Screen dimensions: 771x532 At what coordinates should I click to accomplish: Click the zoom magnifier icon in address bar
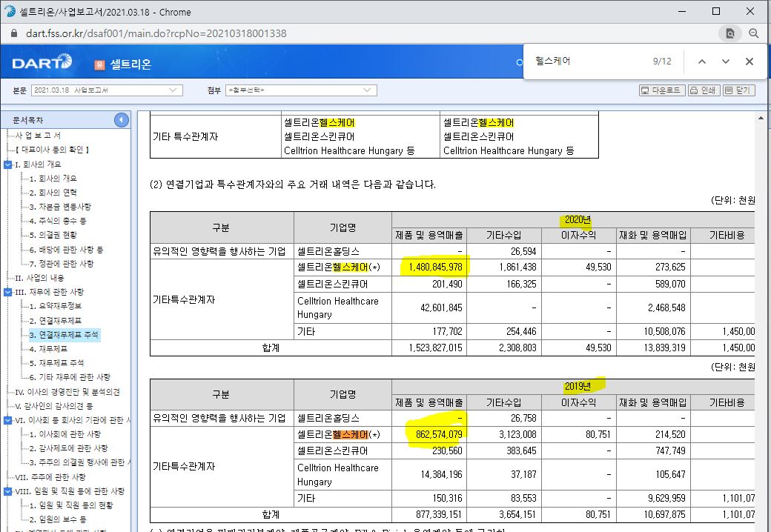click(x=753, y=33)
